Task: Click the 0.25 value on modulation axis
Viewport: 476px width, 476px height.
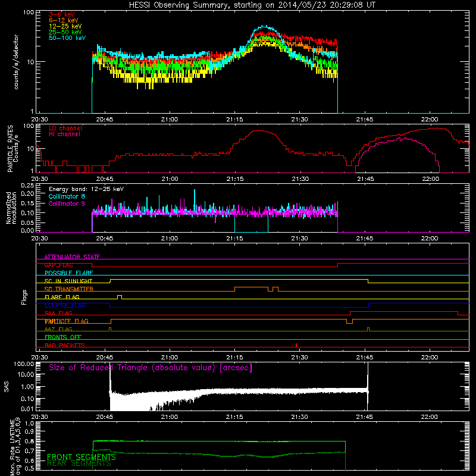Action: coord(27,186)
